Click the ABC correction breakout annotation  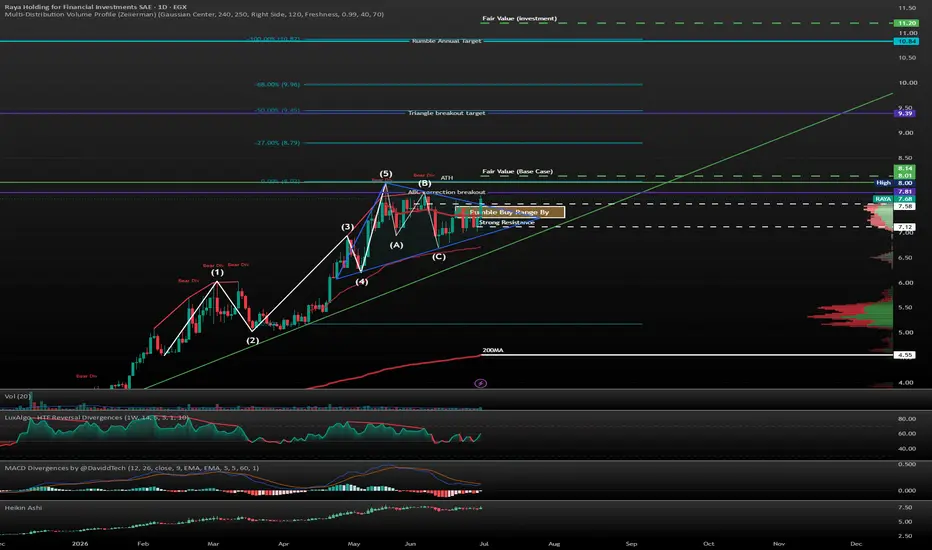(446, 192)
